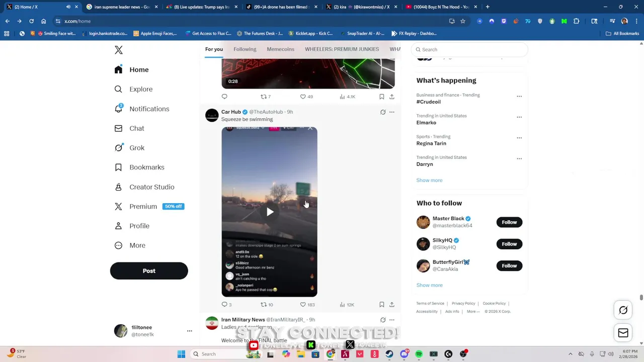Open options for Darryn trend
This screenshot has width=644, height=362.
pyautogui.click(x=519, y=158)
